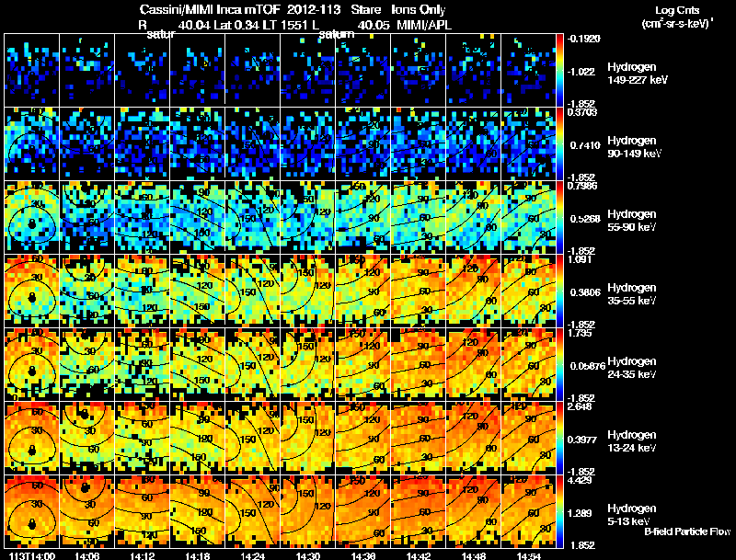Open the 55-90 keV image panel at 14:24

pos(252,218)
